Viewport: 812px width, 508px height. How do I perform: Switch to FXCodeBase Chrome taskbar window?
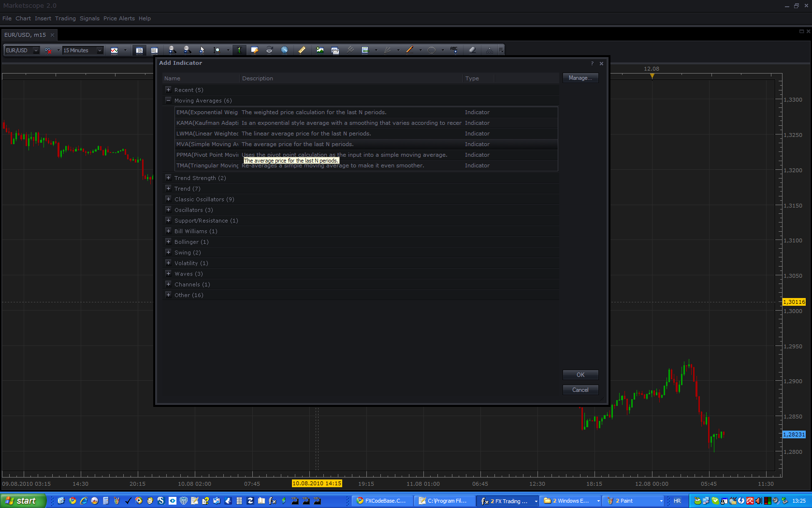383,501
